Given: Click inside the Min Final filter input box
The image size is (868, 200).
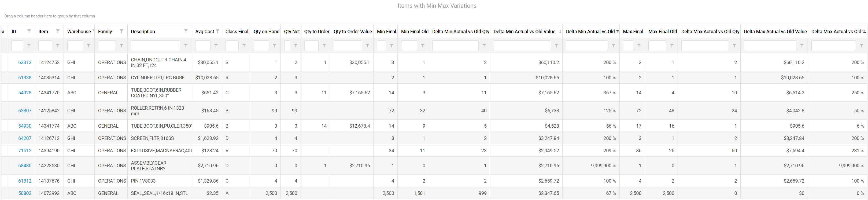Looking at the screenshot, I should point(382,46).
